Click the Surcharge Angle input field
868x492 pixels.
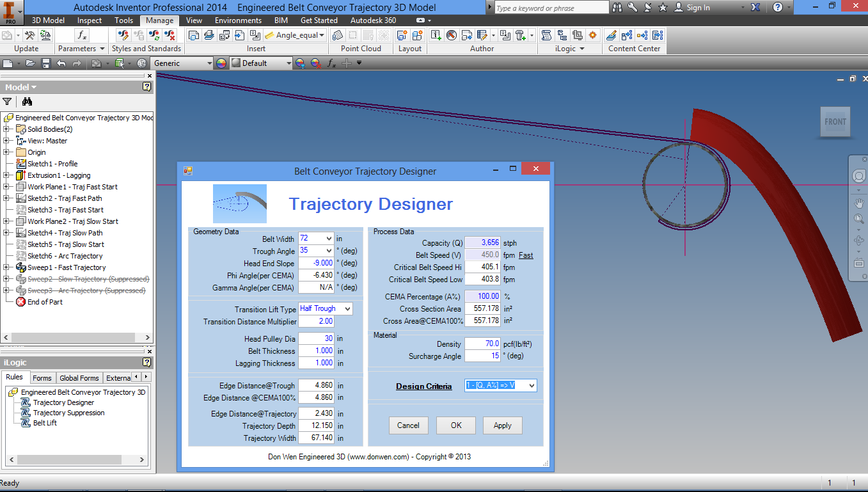[482, 356]
